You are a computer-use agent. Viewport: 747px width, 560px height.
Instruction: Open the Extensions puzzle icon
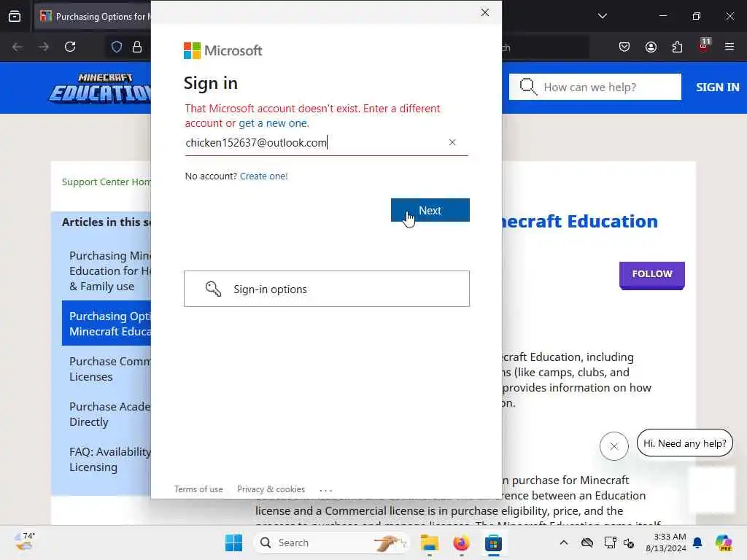click(678, 47)
